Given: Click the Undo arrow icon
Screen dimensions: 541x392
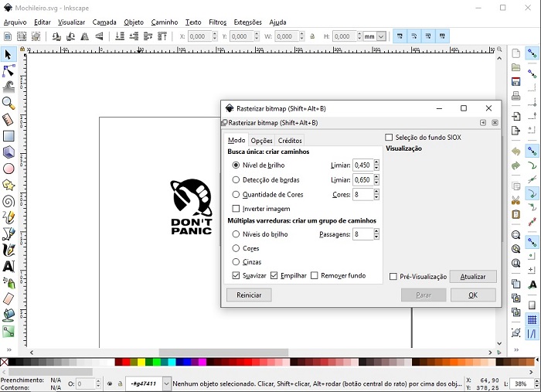Looking at the screenshot, I should [515, 152].
